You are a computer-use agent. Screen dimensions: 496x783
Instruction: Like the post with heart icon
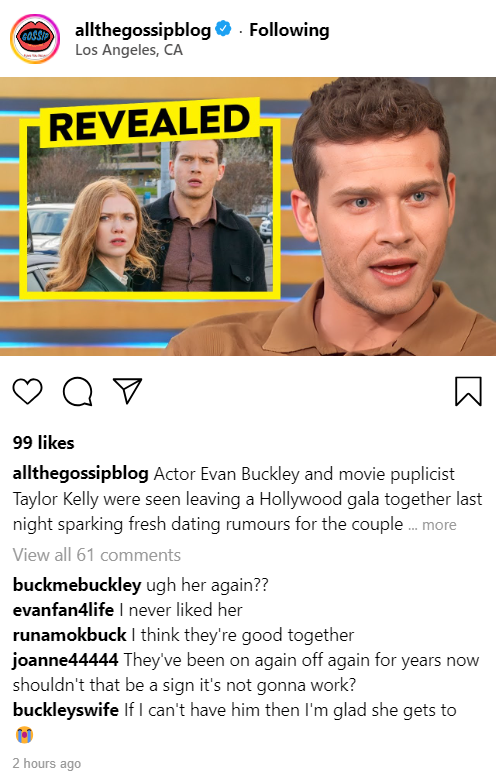tap(27, 391)
